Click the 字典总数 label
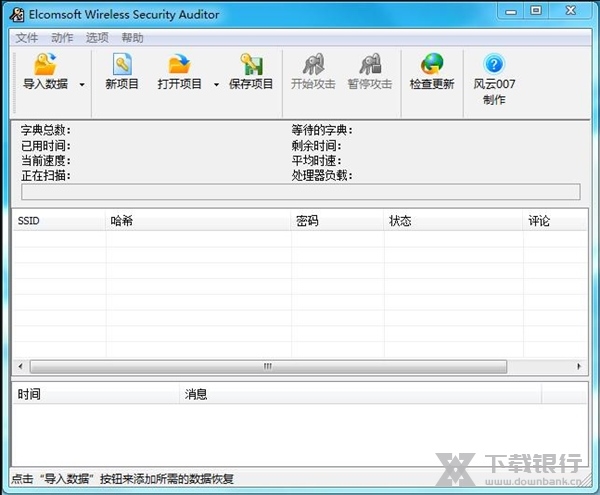Image resolution: width=600 pixels, height=495 pixels. [46, 130]
